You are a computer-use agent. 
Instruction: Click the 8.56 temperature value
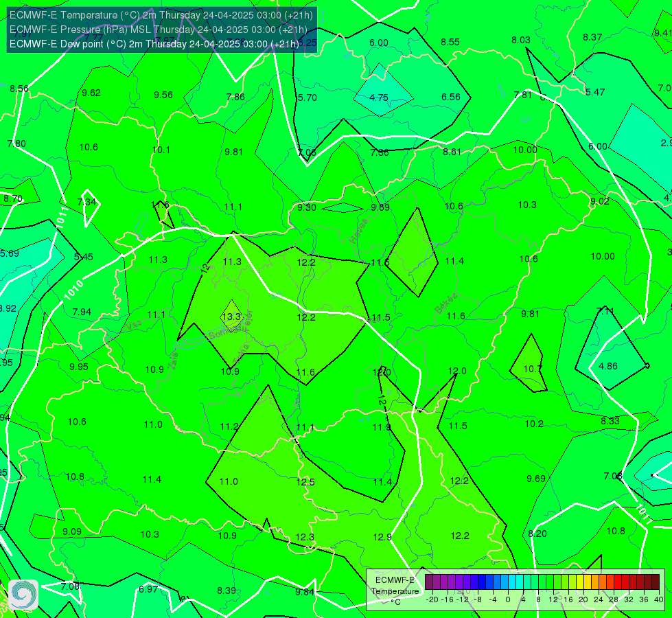[19, 89]
